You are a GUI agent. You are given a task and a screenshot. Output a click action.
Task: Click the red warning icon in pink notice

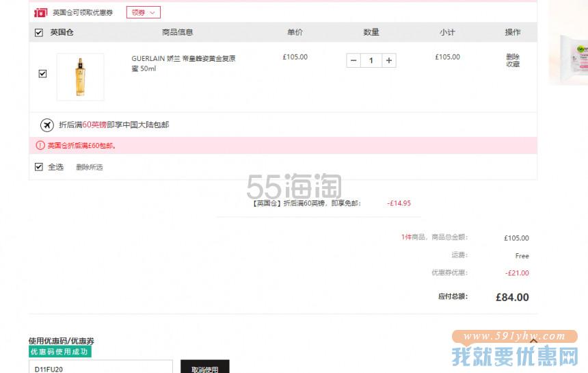(x=40, y=146)
